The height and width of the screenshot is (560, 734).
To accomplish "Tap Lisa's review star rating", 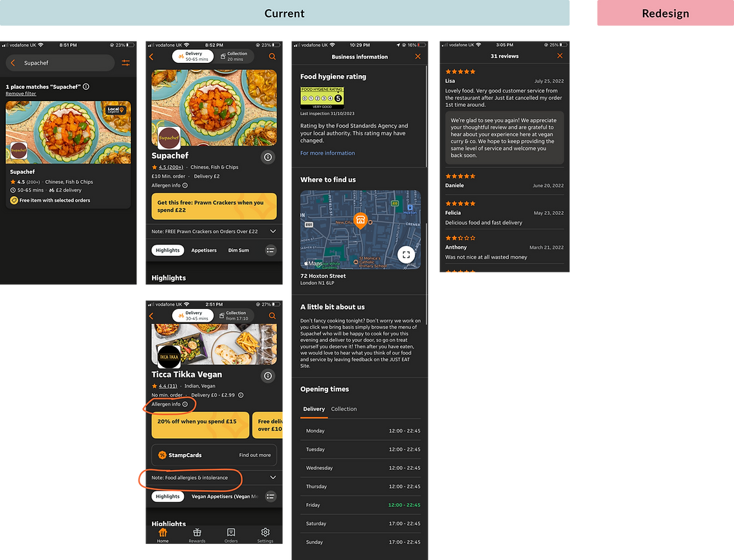I will tap(460, 72).
